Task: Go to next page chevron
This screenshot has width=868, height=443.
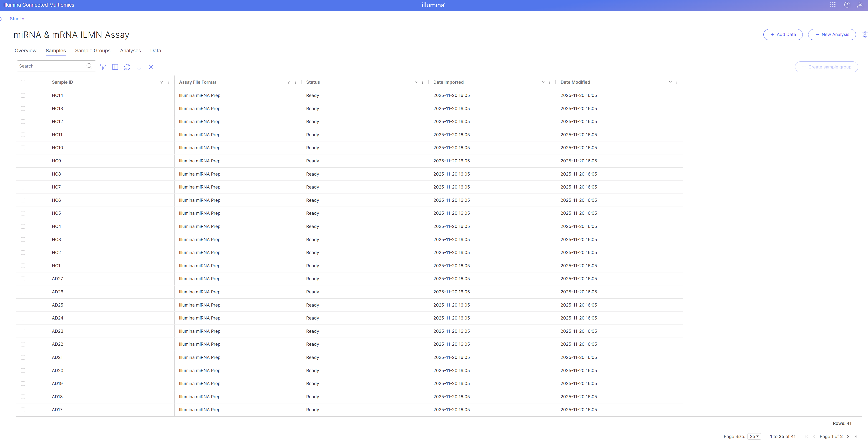Action: pos(848,436)
